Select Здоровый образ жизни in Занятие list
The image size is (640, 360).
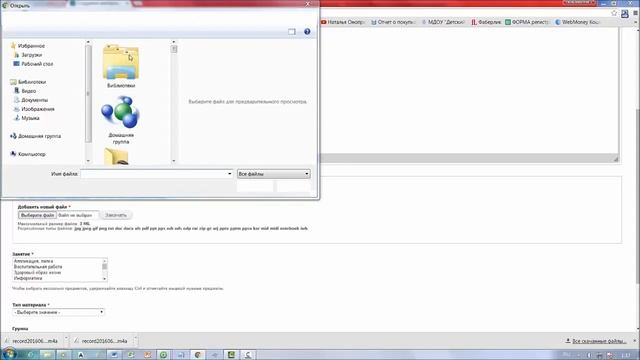pos(37,273)
